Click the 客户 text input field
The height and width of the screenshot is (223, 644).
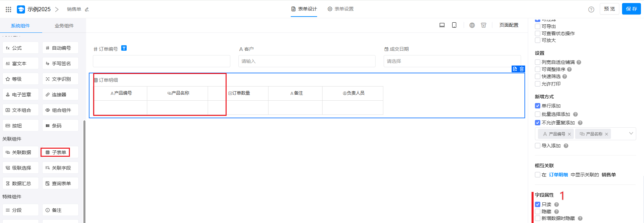(x=307, y=61)
